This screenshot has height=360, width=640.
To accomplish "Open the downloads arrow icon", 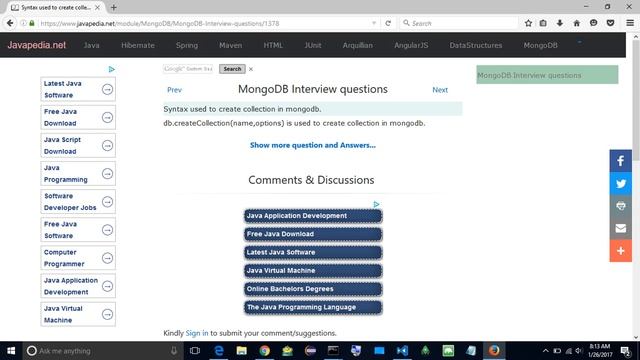I will coord(560,23).
